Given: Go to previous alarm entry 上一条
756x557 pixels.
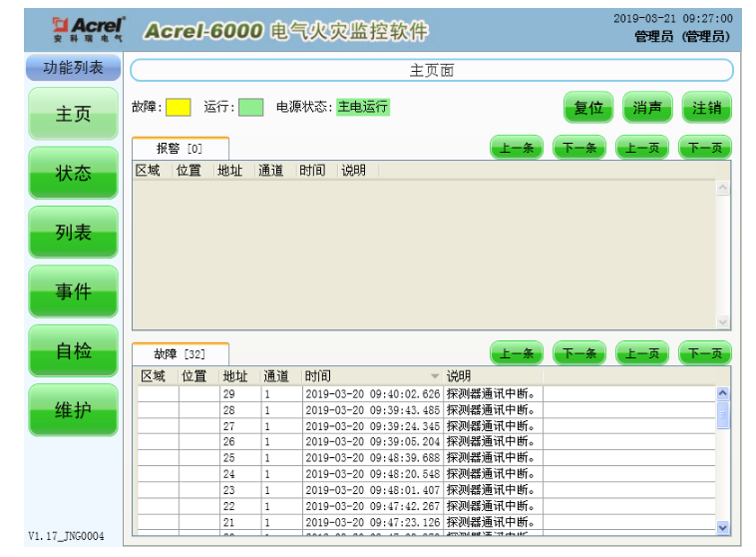Looking at the screenshot, I should [x=517, y=147].
